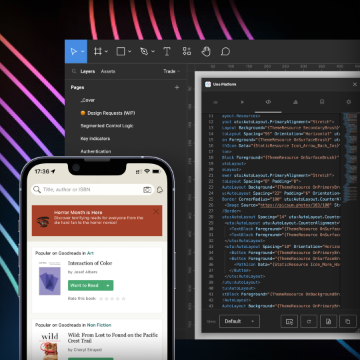360x360 pixels.
Task: Expand the Pen tool options chevron
Action: point(153,52)
